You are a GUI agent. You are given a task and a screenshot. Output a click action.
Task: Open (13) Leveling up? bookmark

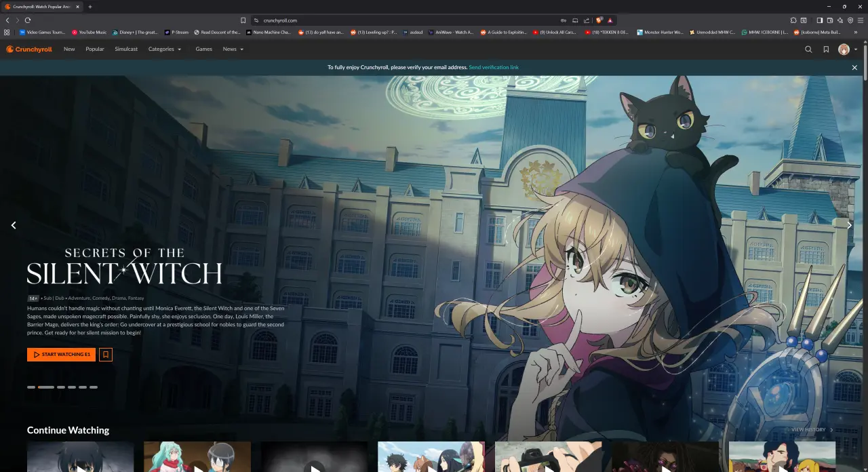pyautogui.click(x=374, y=32)
